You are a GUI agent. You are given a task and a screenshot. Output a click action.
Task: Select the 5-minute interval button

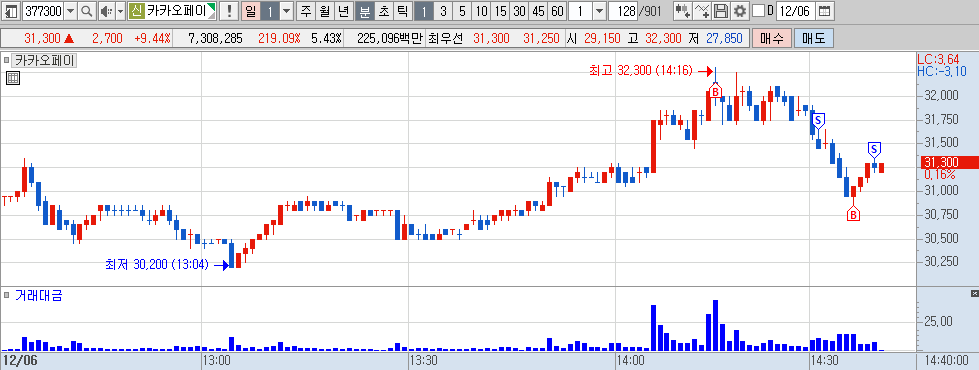click(462, 11)
